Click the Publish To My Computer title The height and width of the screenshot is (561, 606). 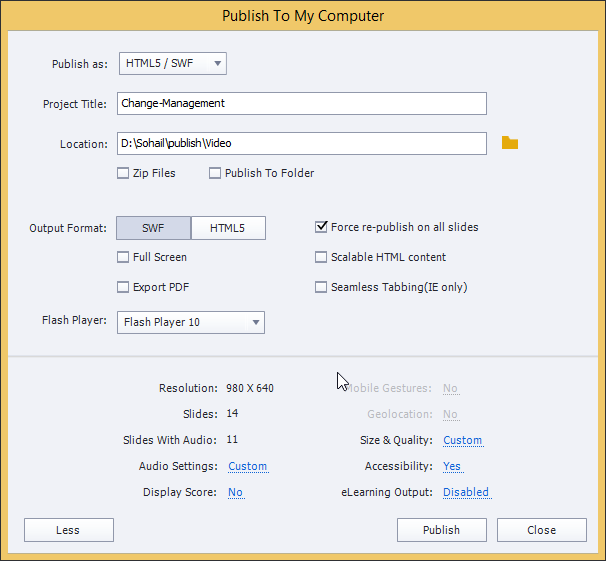(x=303, y=16)
